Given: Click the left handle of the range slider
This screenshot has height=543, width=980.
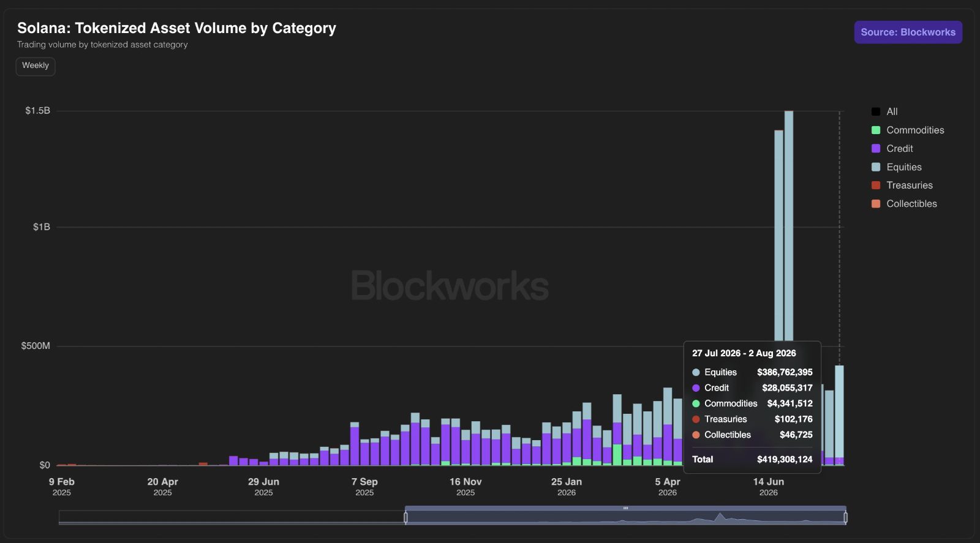Looking at the screenshot, I should [x=405, y=518].
